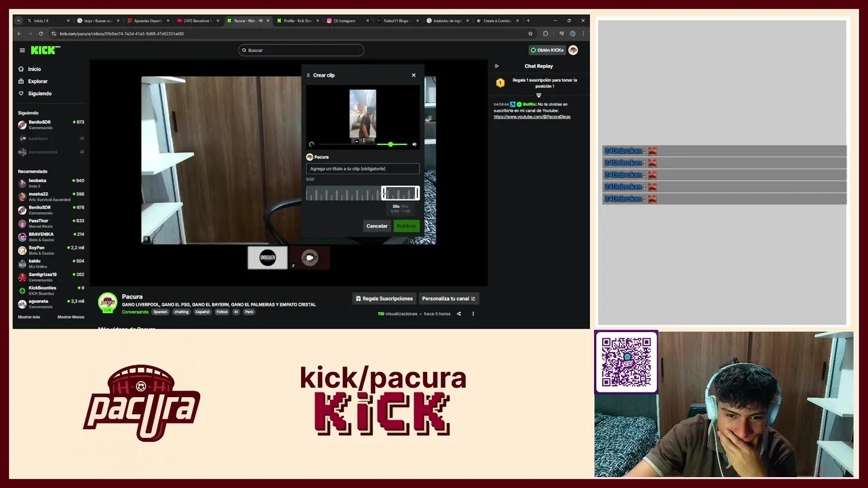Click the clip preview volume slider
The height and width of the screenshot is (488, 868).
point(392,144)
